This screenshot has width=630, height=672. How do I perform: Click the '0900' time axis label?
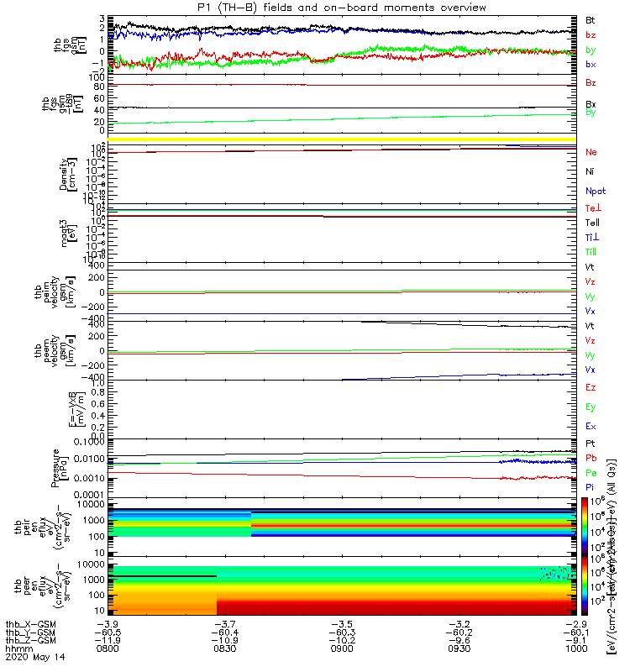click(x=342, y=648)
